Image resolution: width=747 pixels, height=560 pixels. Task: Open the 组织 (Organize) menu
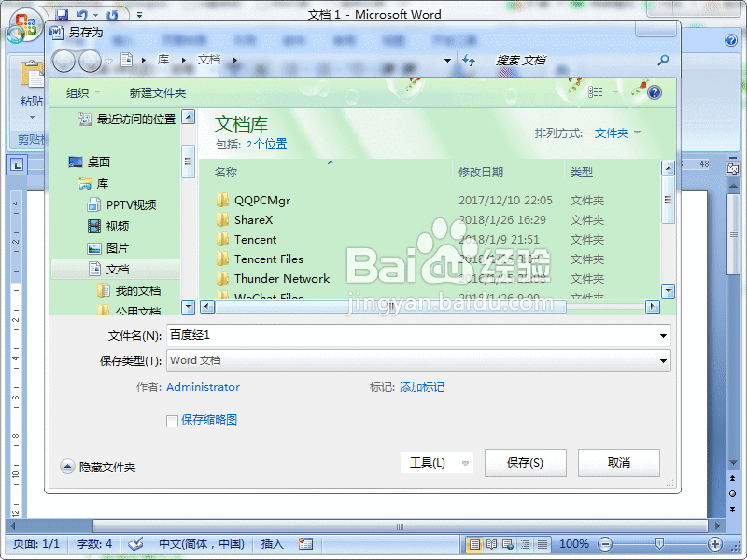point(83,92)
